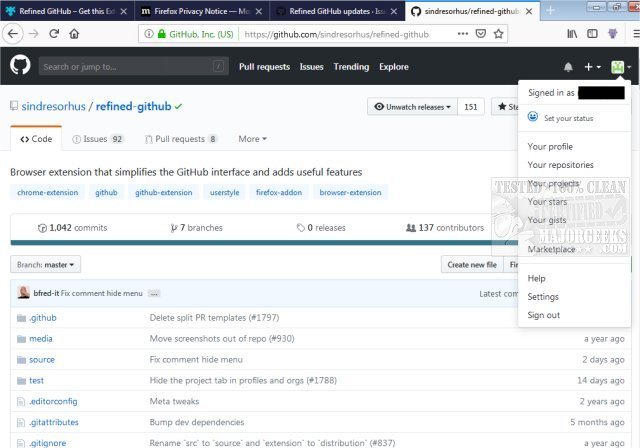Click the Pocket save icon
Viewport: 640px width, 448px height.
(x=481, y=34)
